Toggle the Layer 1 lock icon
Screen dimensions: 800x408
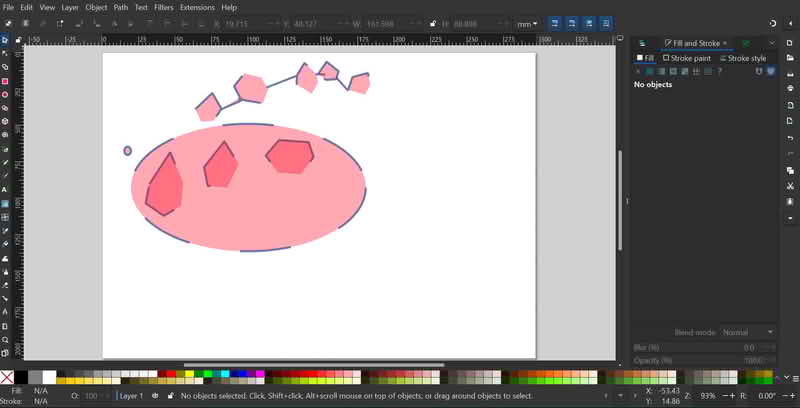coord(168,396)
